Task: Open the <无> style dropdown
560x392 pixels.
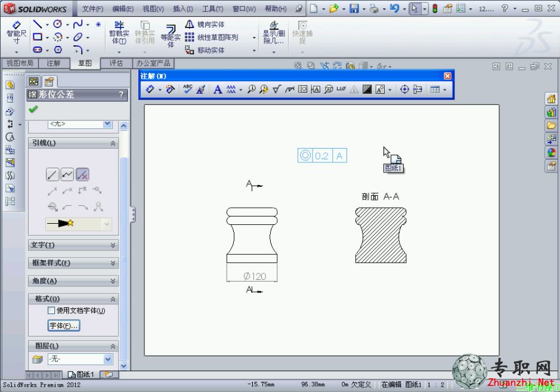Action: [107, 124]
